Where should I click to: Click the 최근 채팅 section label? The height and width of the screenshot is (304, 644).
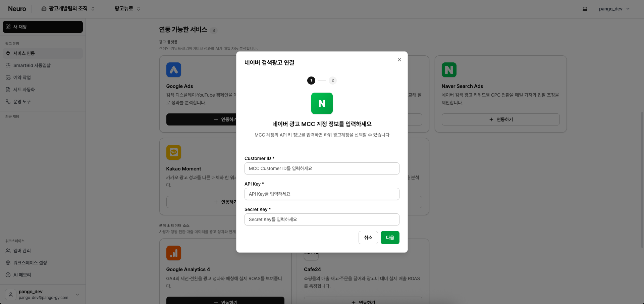tap(12, 116)
